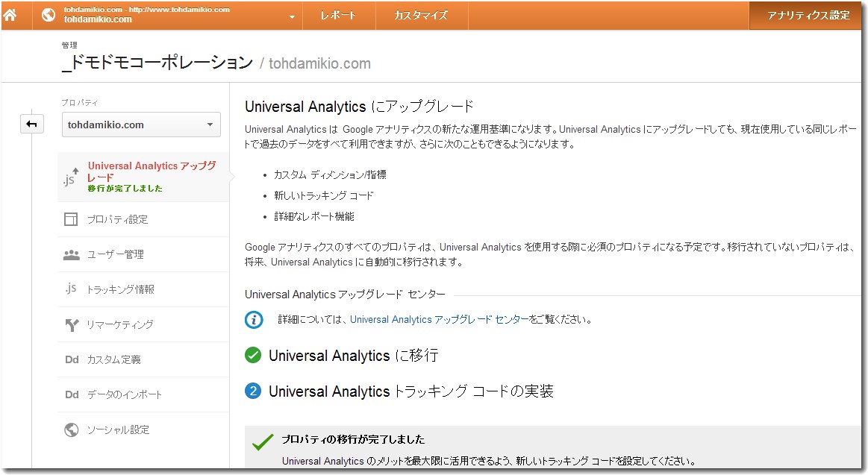Select Universal Analytics アップグレード sidebar item
Image resolution: width=868 pixels, height=475 pixels.
tap(152, 172)
